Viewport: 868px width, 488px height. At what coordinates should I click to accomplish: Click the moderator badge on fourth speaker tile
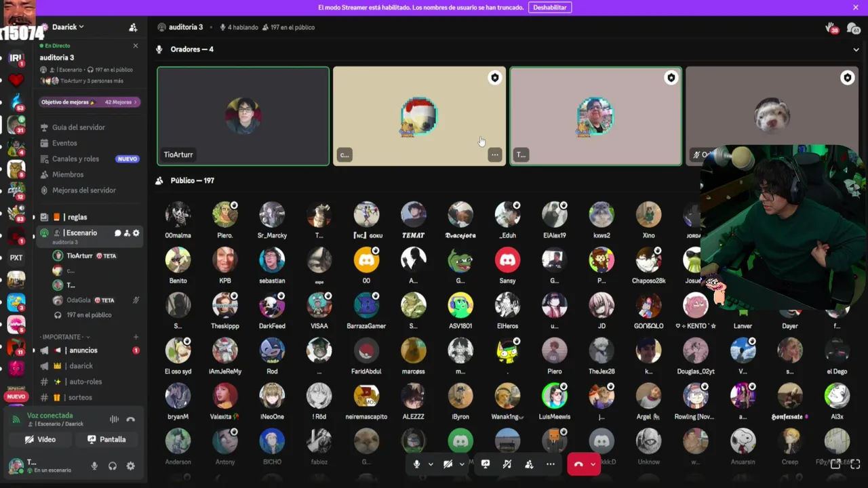point(847,78)
